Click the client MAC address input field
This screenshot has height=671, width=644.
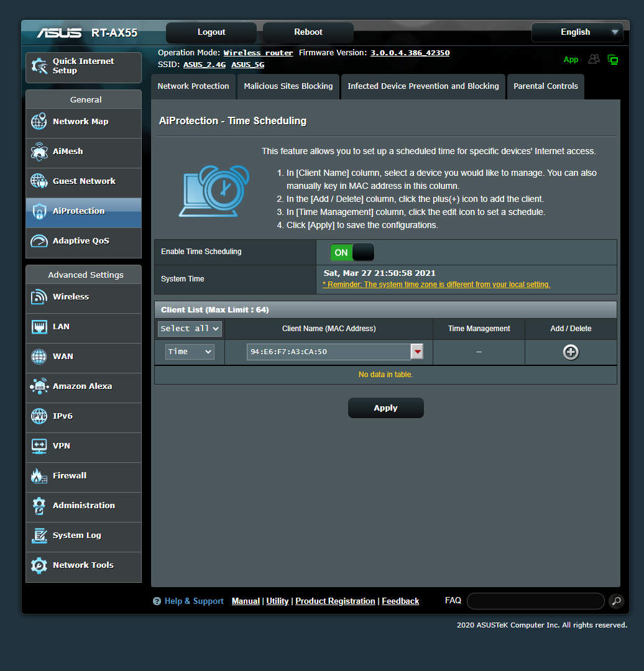(328, 352)
